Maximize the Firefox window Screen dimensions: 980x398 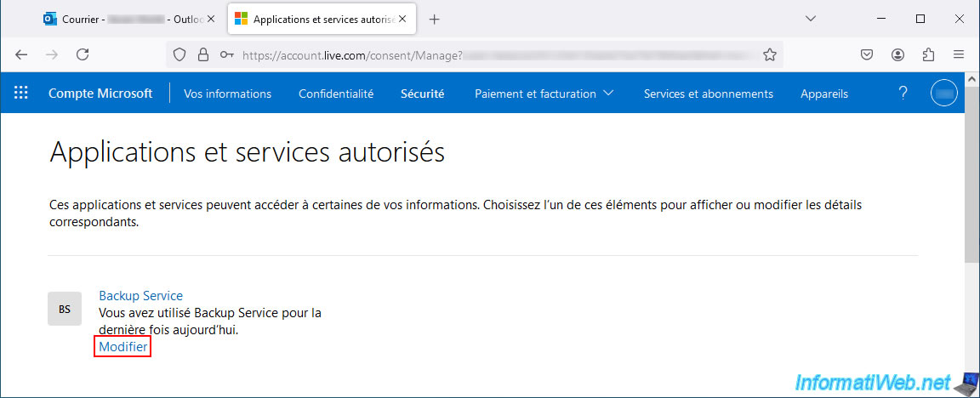click(x=920, y=19)
